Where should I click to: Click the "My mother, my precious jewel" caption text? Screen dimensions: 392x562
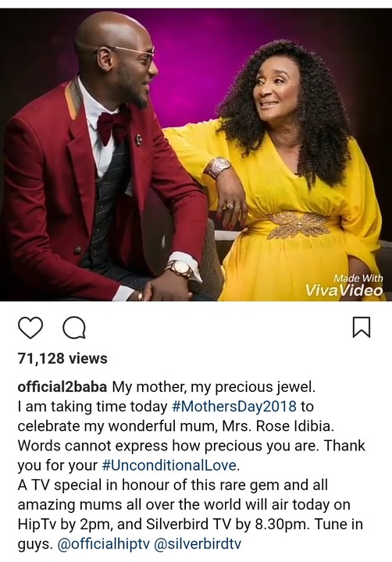[214, 386]
